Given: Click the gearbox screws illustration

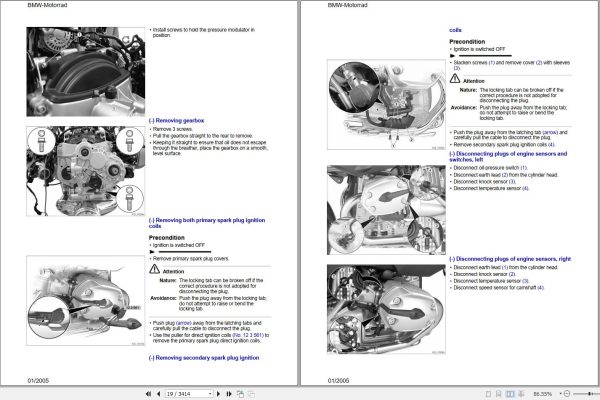Looking at the screenshot, I should pyautogui.click(x=86, y=171).
